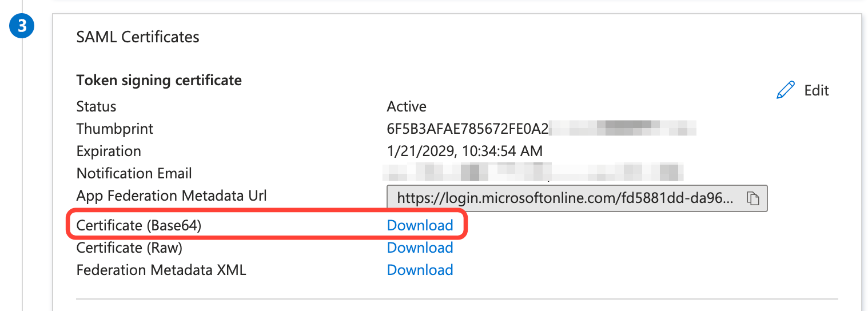The image size is (868, 311).
Task: Click the Expiration label
Action: (x=109, y=151)
